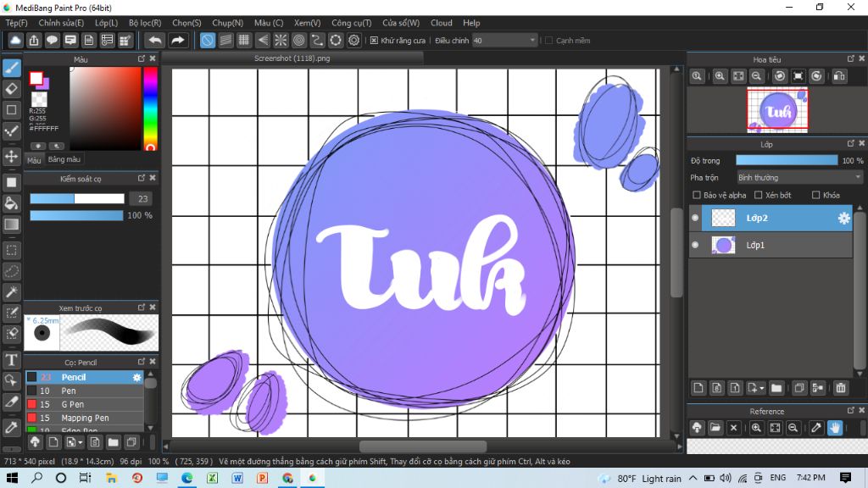Click the Redo arrow
This screenshot has width=868, height=488.
click(x=178, y=41)
